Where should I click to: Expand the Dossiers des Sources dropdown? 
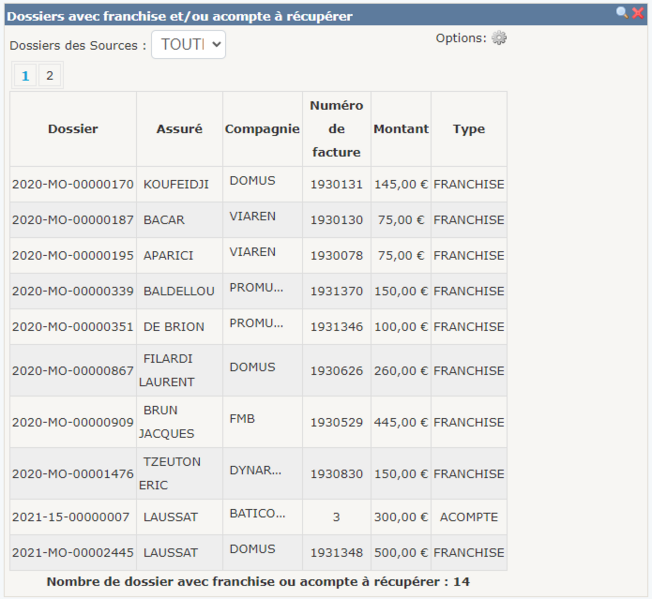(188, 45)
